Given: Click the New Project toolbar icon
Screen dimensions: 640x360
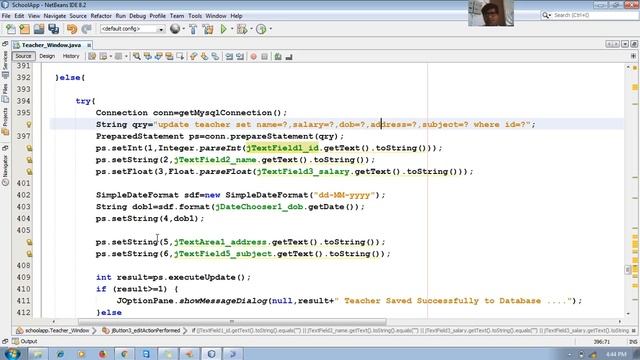Looking at the screenshot, I should tap(24, 29).
